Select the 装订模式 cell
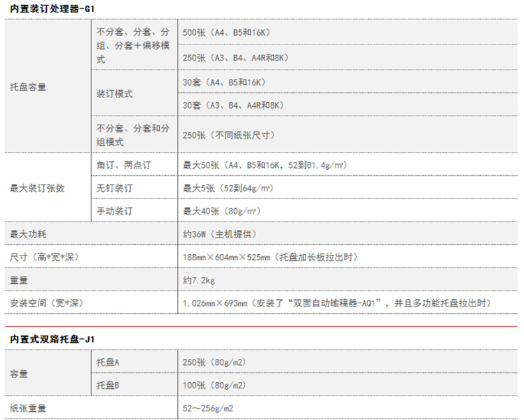This screenshot has height=420, width=524. pos(114,94)
